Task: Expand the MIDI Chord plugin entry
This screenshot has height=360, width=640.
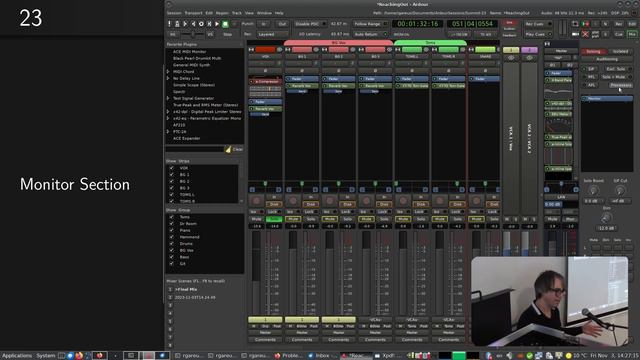Action: [x=168, y=71]
